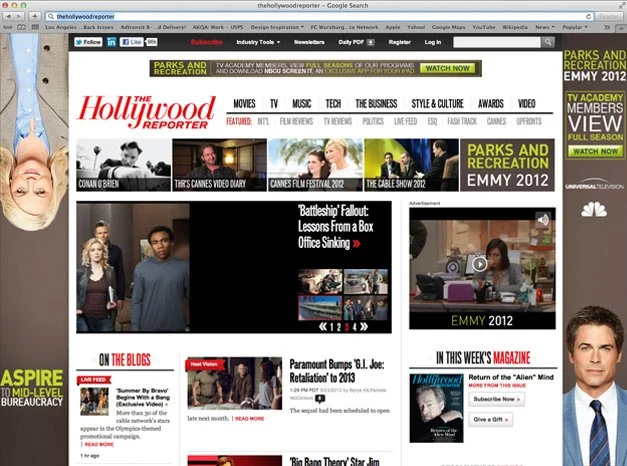
Task: Open THR's Cannes Video Diary thumbnail
Action: coord(219,165)
